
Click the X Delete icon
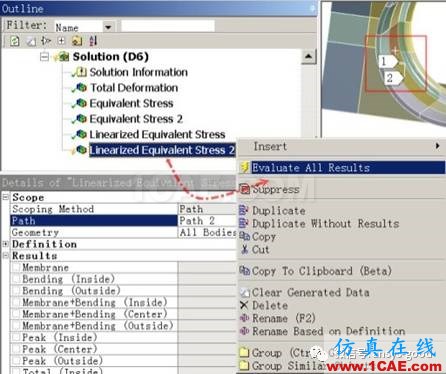pos(244,305)
